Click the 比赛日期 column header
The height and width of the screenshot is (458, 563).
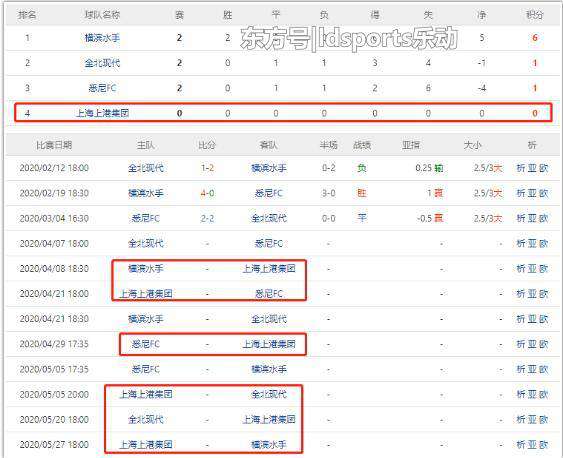click(x=54, y=145)
